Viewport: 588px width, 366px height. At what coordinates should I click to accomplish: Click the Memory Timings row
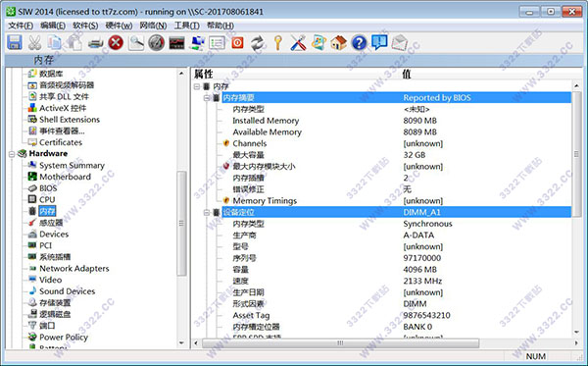coord(397,201)
